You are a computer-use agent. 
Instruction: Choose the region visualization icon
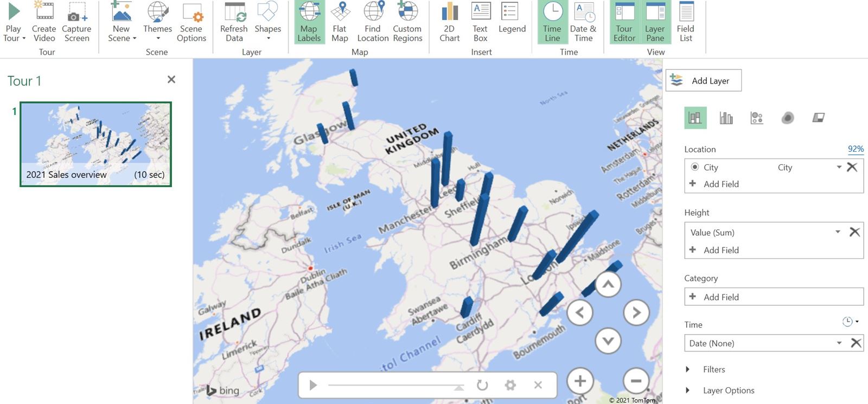(818, 118)
